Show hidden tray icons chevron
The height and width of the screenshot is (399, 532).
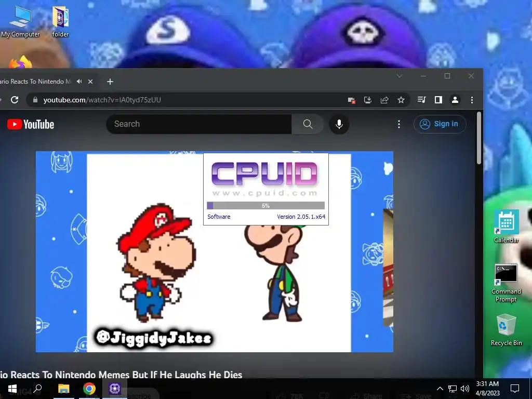[440, 389]
